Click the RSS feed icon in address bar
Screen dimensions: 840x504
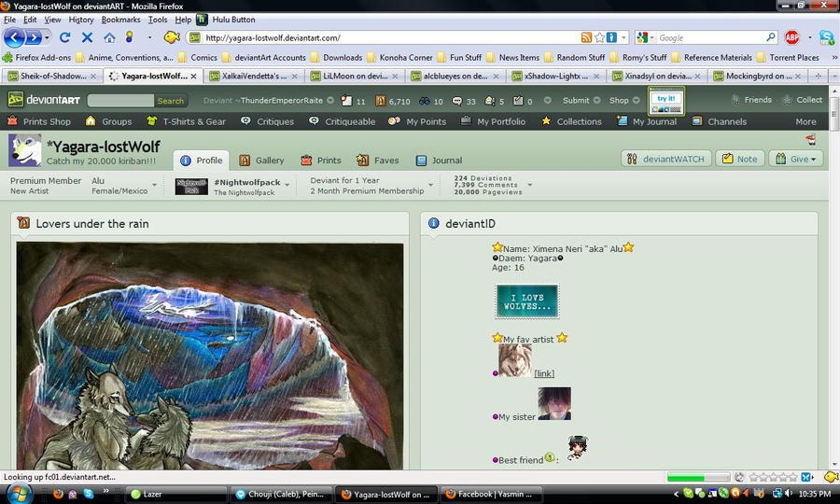587,37
